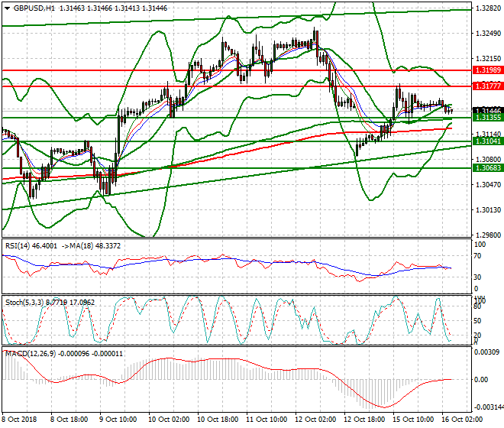Viewport: 504px width, 428px height.
Task: Click the 70 level on RSI scale
Action: [x=480, y=258]
